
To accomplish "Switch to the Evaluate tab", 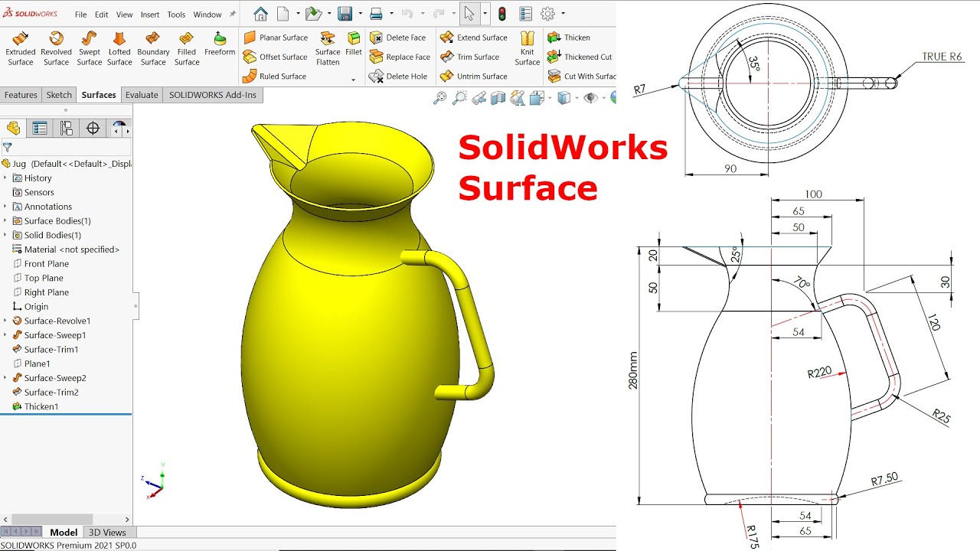I will (x=142, y=95).
